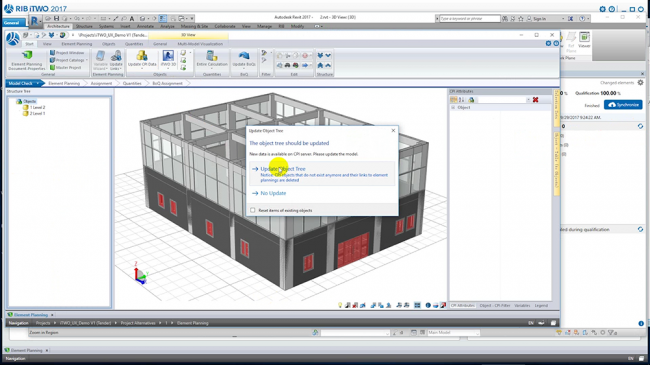The height and width of the screenshot is (365, 650).
Task: Select 2 Level 1 in Structure Tree
Action: pos(37,113)
